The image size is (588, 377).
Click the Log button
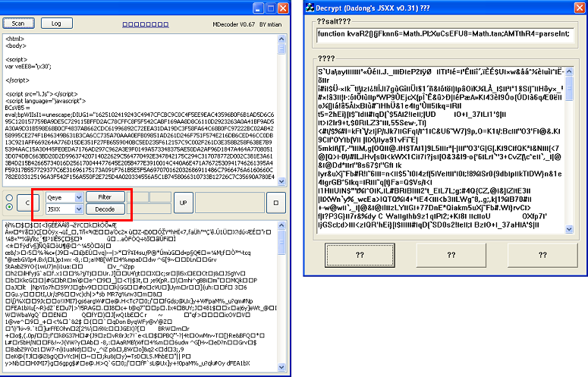[x=56, y=24]
